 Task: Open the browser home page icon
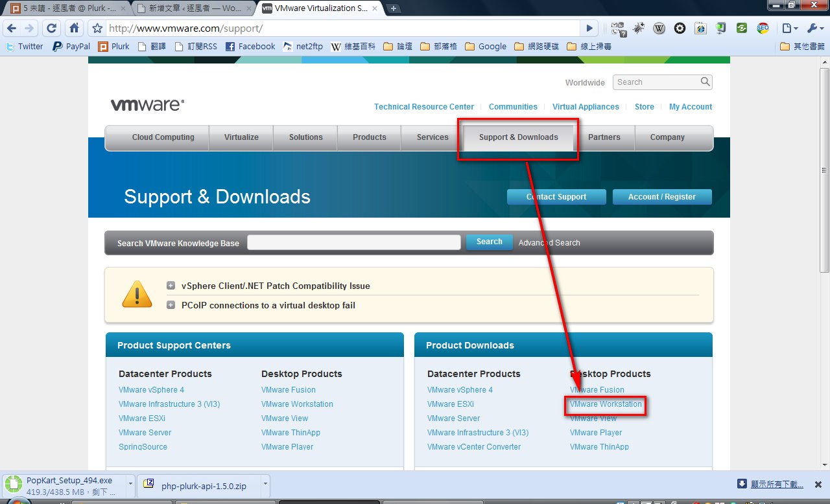click(x=74, y=29)
